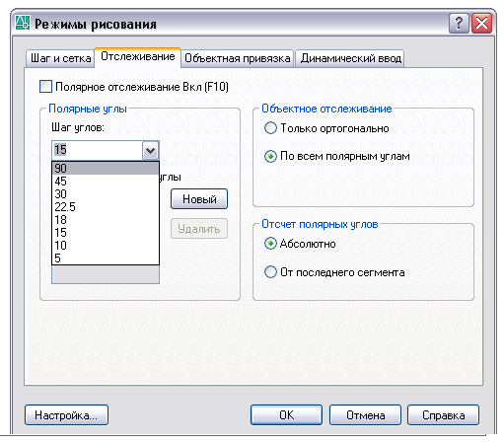The height and width of the screenshot is (443, 504).
Task: Confirm with the OK button
Action: coord(286,415)
